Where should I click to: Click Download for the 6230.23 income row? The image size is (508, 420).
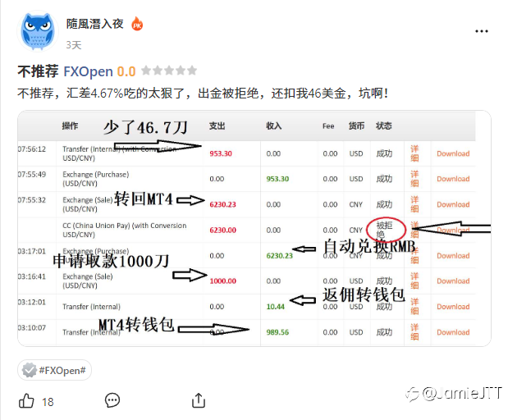[453, 255]
